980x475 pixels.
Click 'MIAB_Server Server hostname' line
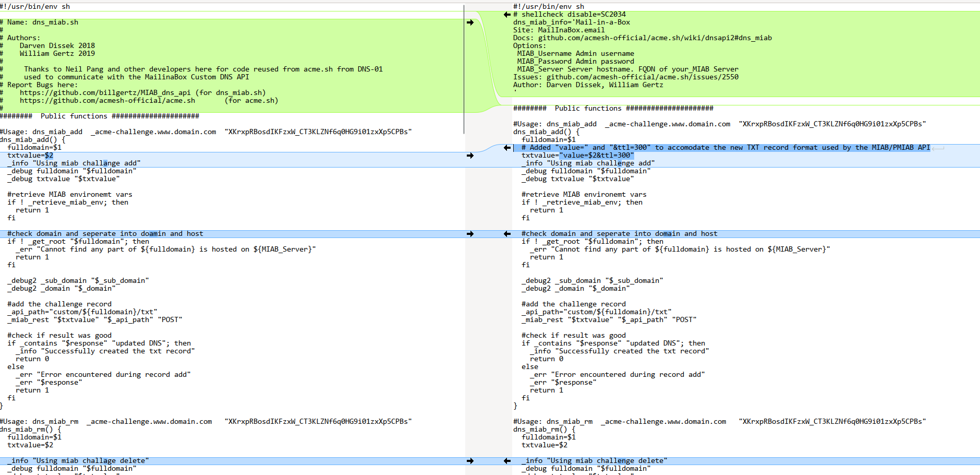tap(628, 69)
